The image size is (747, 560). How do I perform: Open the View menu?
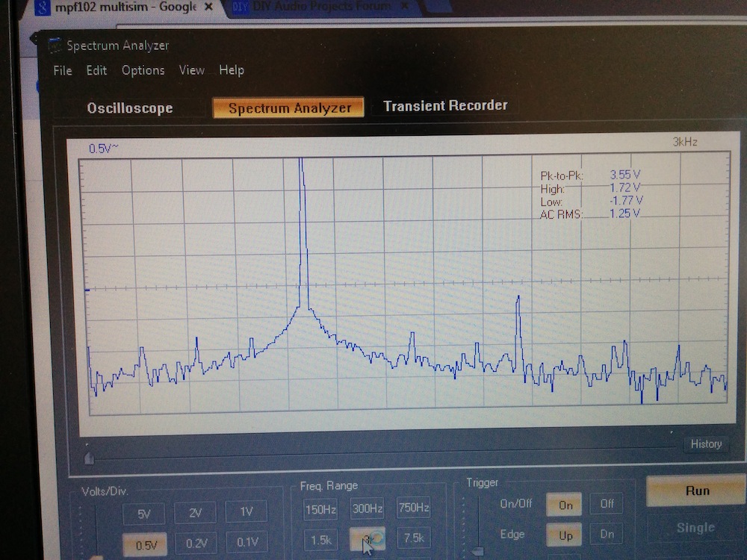(x=191, y=70)
